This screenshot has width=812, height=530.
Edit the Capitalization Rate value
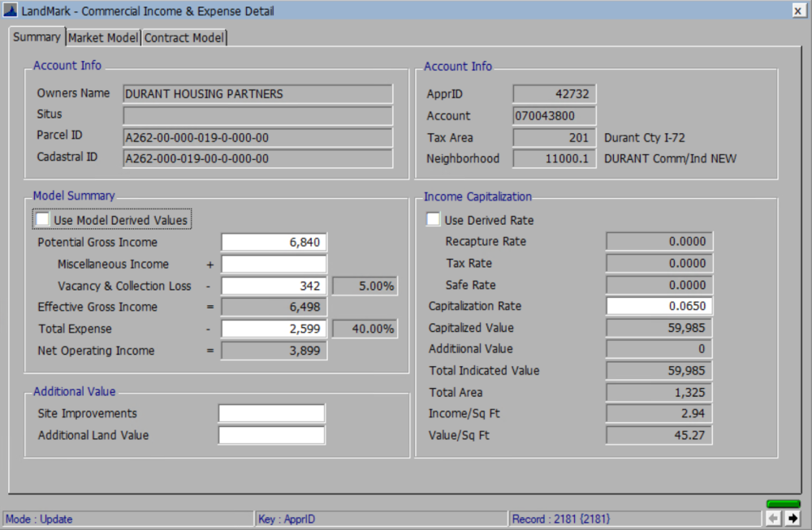pos(658,306)
